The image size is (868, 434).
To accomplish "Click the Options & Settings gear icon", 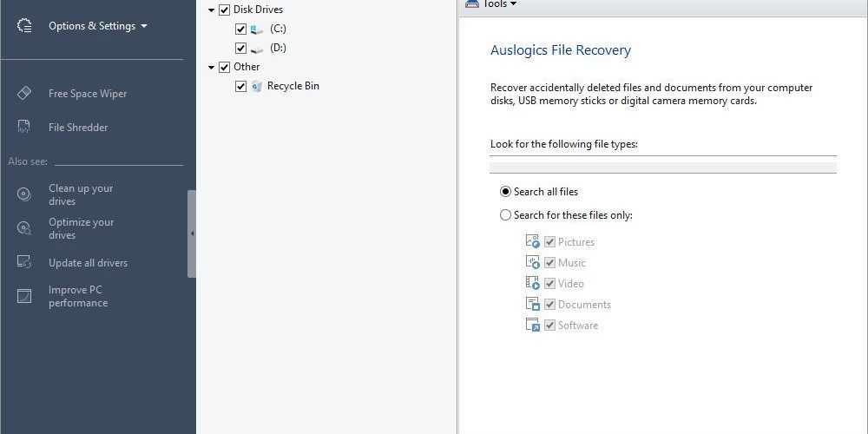I will [x=24, y=25].
